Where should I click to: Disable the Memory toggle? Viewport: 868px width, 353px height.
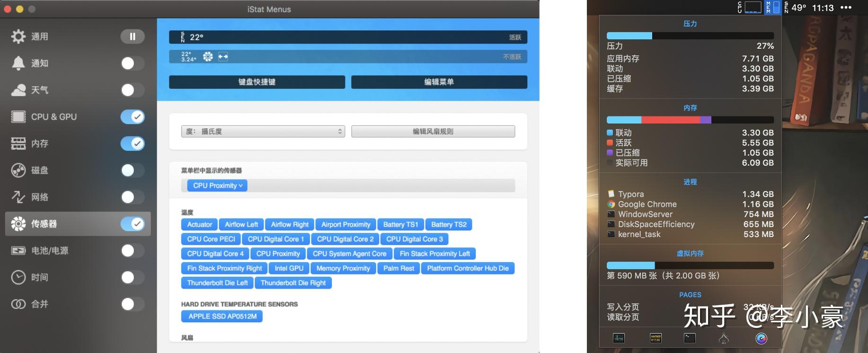click(x=133, y=143)
